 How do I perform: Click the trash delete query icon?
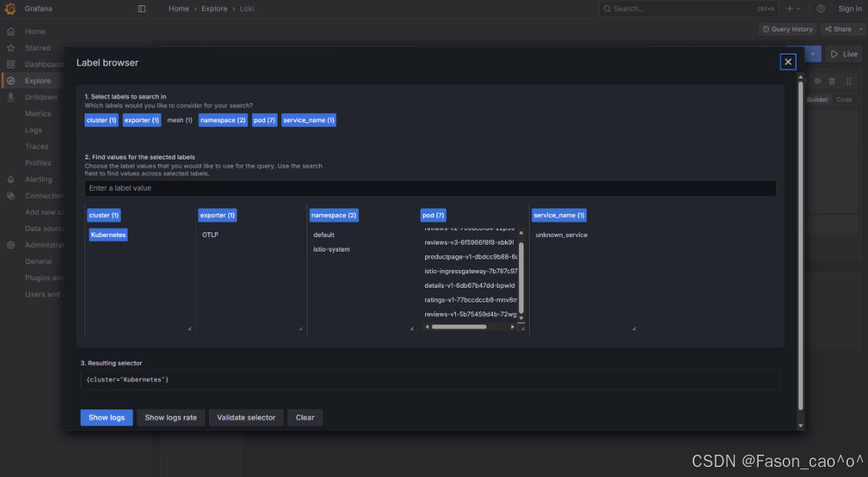point(832,81)
